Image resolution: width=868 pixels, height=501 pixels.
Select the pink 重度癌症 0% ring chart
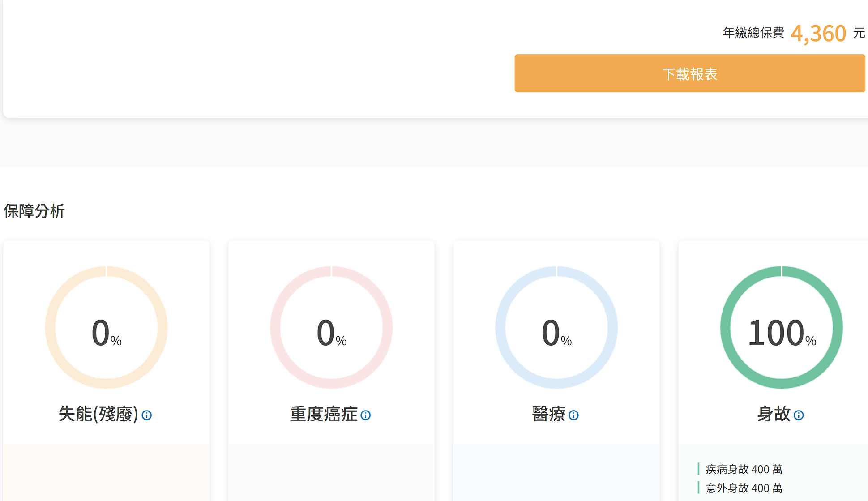(331, 327)
